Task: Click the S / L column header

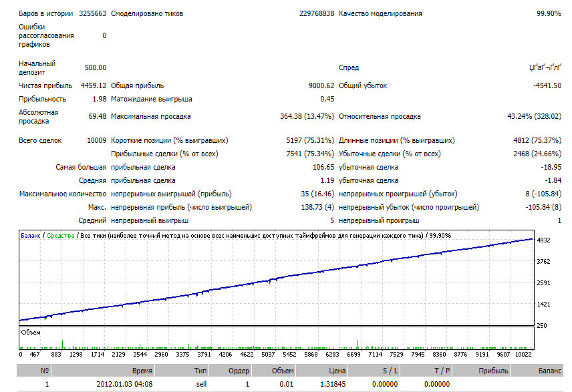Action: (x=374, y=371)
